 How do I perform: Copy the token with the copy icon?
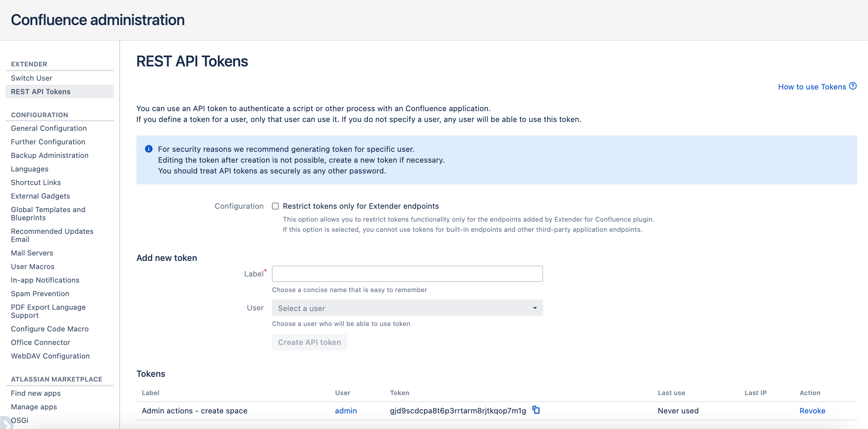point(536,410)
